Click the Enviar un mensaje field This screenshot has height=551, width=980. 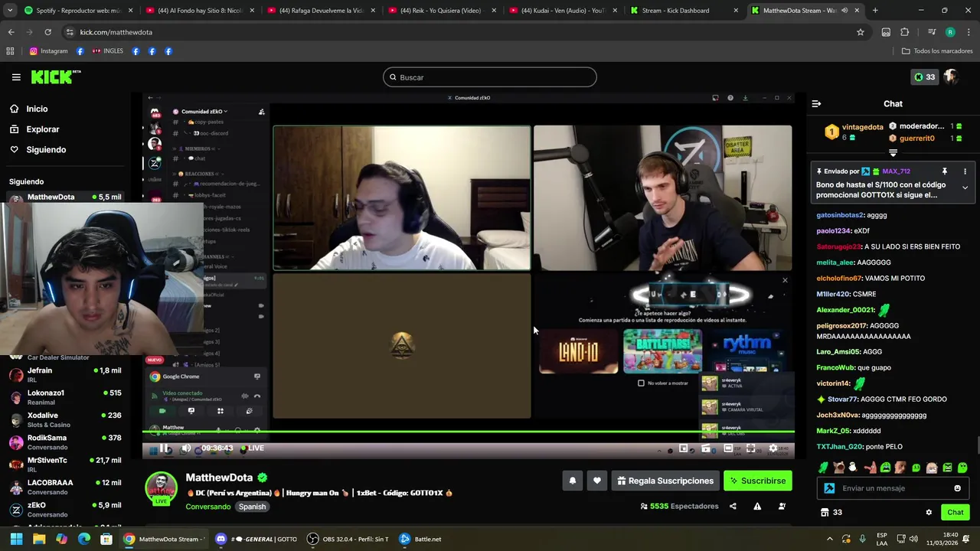click(892, 488)
